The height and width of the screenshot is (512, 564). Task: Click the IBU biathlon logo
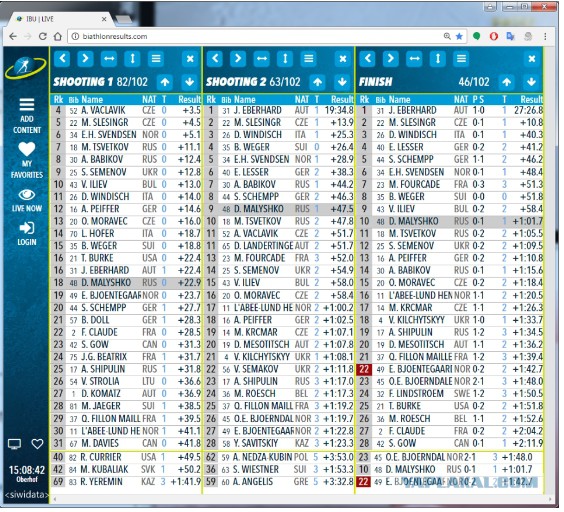point(26,67)
